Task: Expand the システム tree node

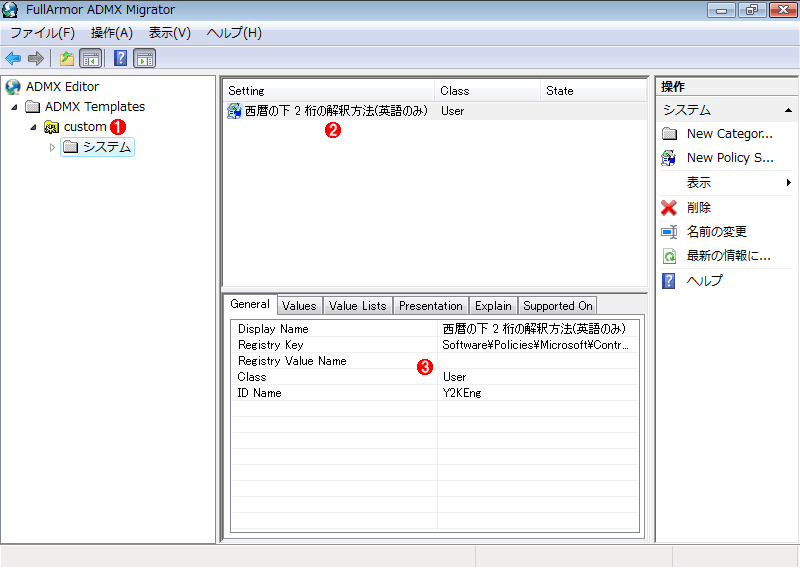Action: click(x=52, y=147)
